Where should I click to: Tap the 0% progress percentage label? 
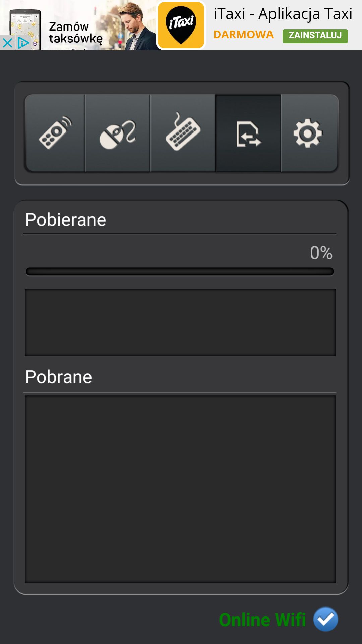[321, 253]
